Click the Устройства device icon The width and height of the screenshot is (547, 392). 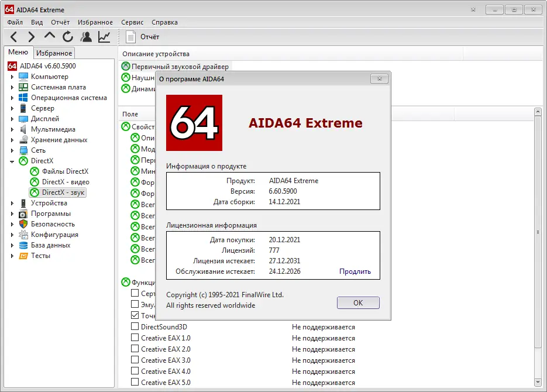coord(23,203)
